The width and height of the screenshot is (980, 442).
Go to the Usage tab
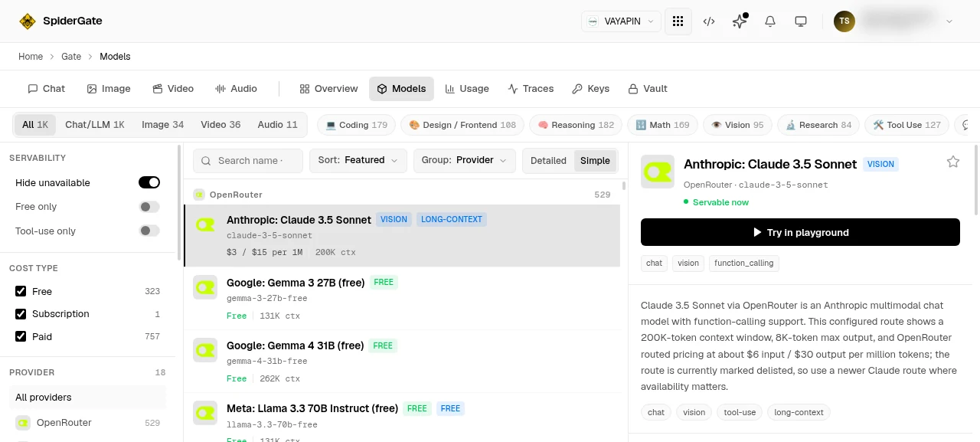pyautogui.click(x=467, y=89)
